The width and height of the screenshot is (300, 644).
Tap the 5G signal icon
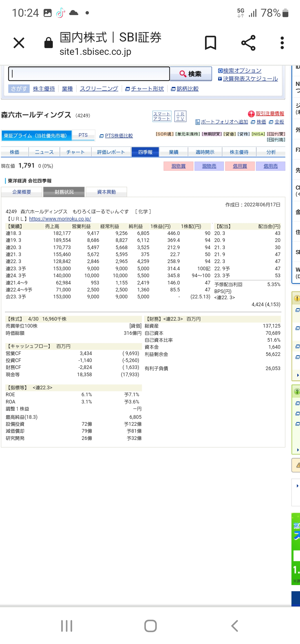point(241,13)
